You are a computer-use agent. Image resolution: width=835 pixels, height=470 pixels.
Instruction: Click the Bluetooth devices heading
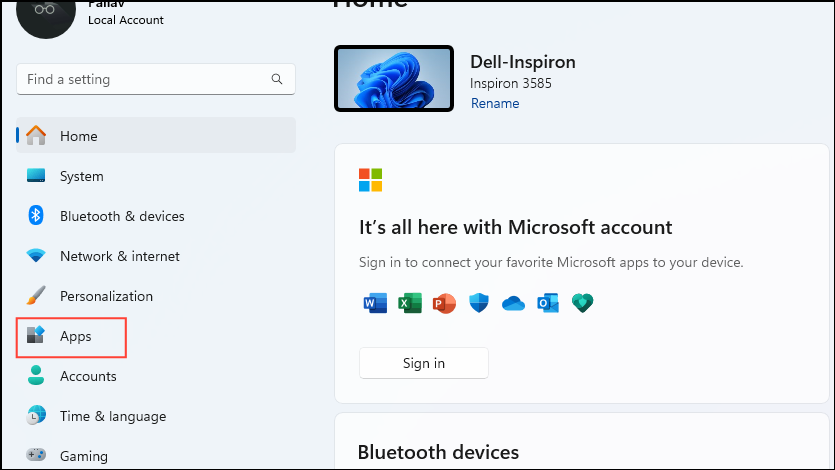point(438,452)
